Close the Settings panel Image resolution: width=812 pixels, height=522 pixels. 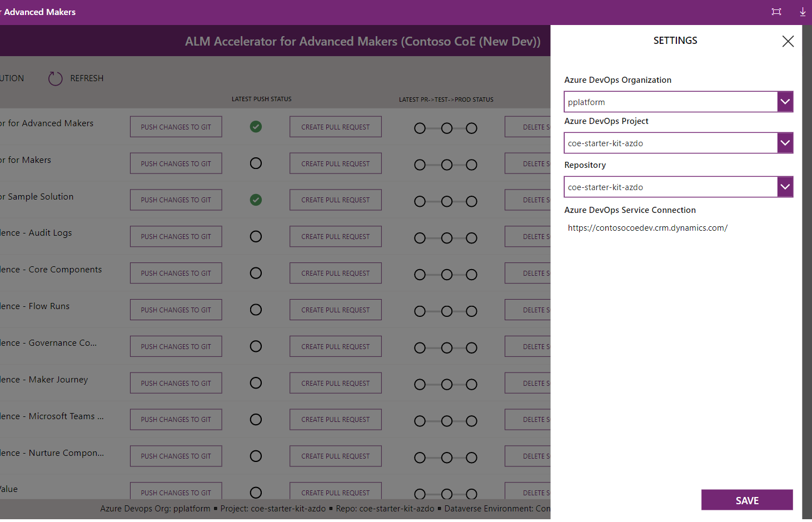click(788, 41)
